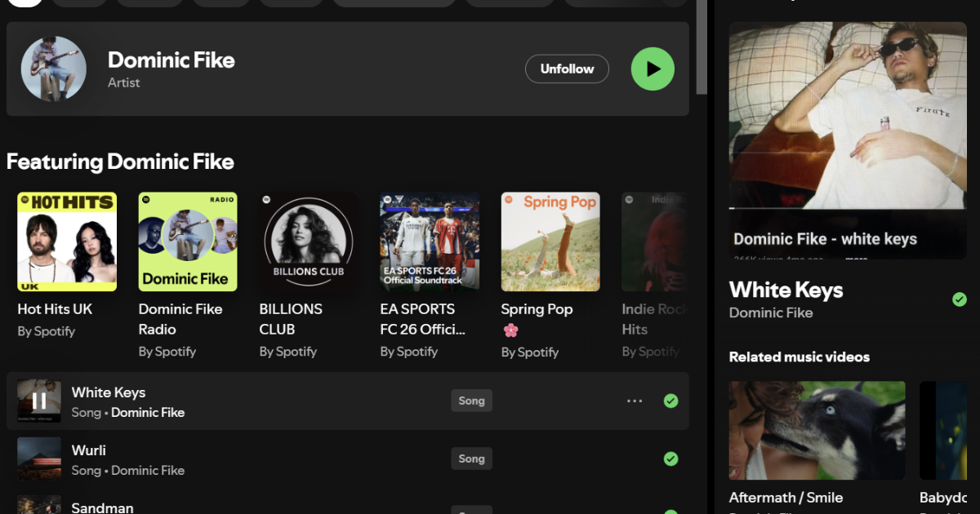Screen dimensions: 980x514
Task: Open the Spring Pop playlist cover
Action: coord(550,241)
